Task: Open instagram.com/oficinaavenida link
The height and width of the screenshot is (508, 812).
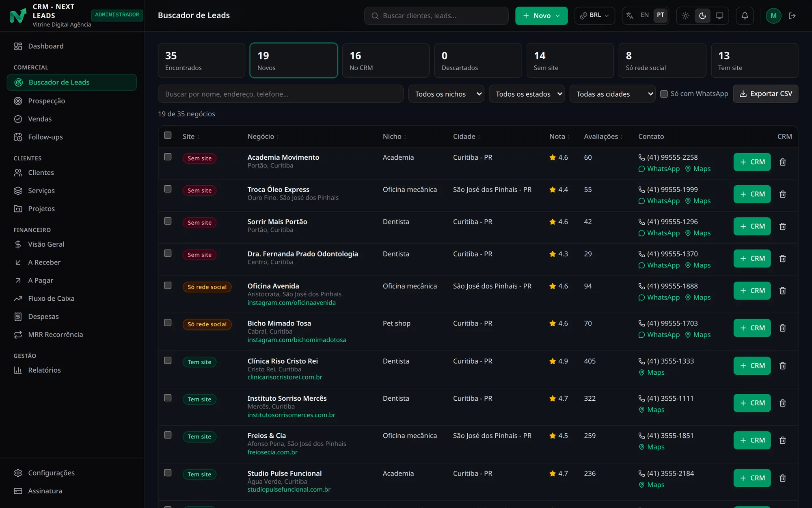Action: tap(292, 303)
